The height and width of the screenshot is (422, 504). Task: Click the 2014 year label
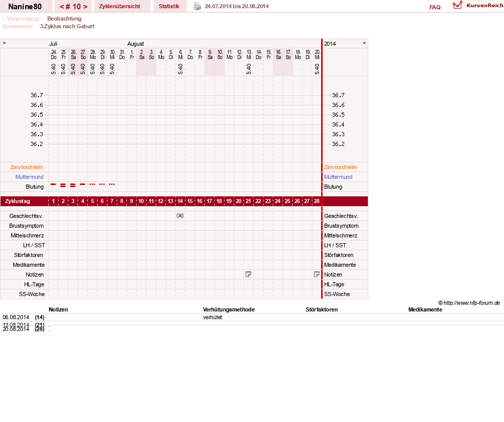pyautogui.click(x=330, y=44)
